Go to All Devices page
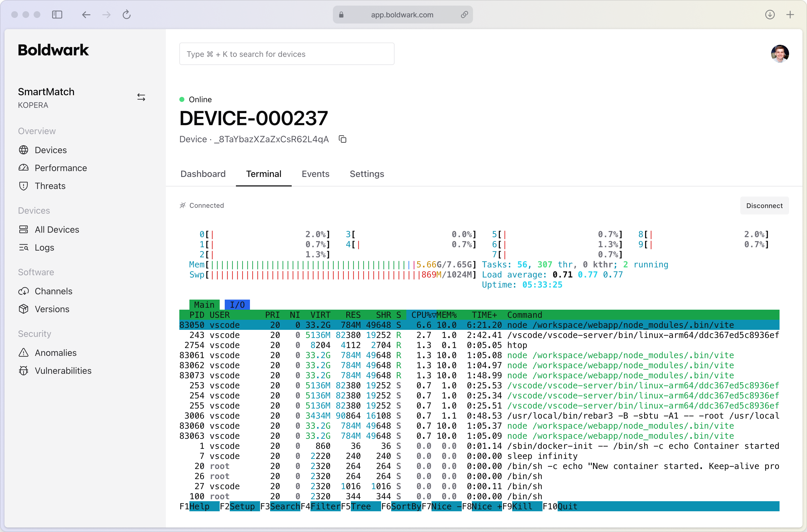The width and height of the screenshot is (807, 532). coord(57,230)
